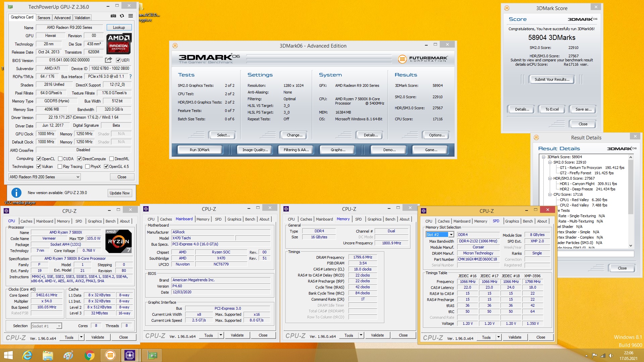Open the Slot #2 memory slot dropdown
644x362 pixels.
coord(440,235)
